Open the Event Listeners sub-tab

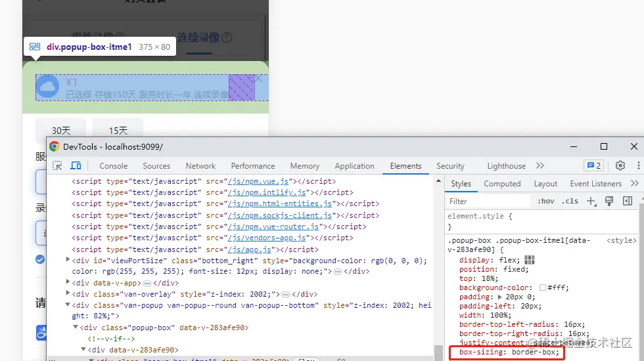pos(595,183)
